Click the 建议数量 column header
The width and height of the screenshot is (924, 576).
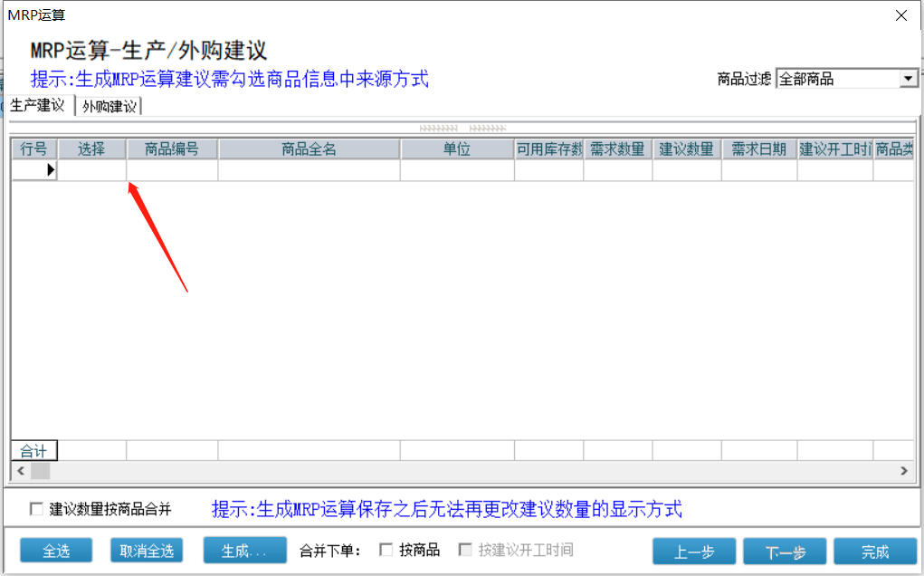pyautogui.click(x=687, y=149)
